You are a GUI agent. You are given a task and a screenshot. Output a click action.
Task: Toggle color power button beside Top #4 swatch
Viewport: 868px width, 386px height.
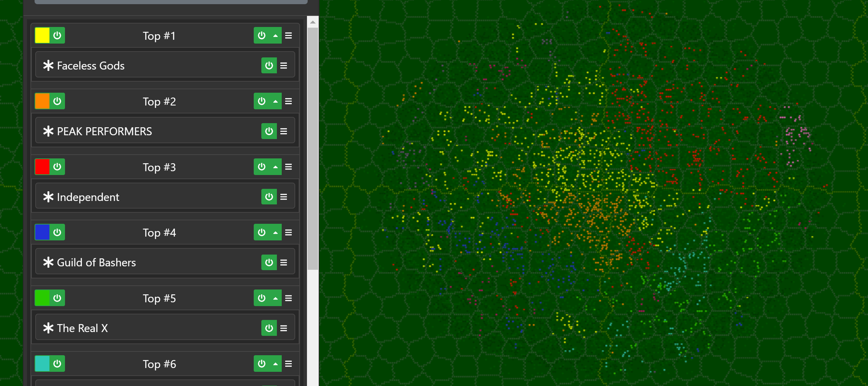(x=57, y=232)
